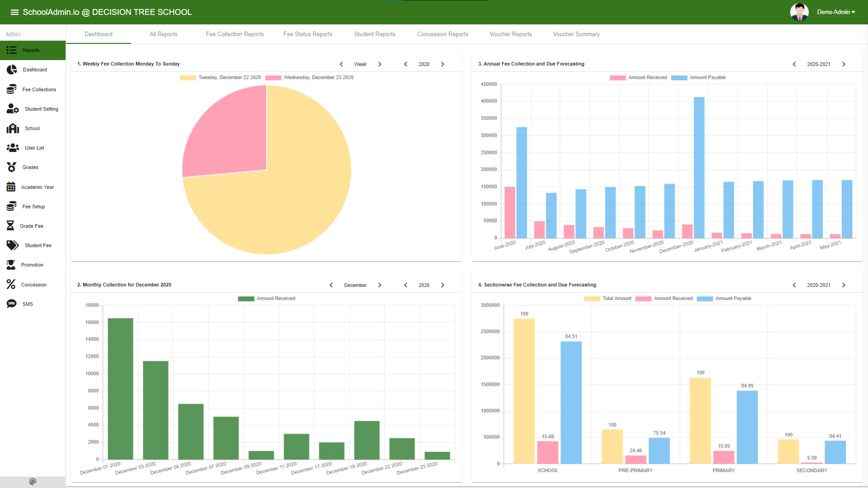
Task: Click the PRIMARY Amount Payable blue bar
Action: 747,427
